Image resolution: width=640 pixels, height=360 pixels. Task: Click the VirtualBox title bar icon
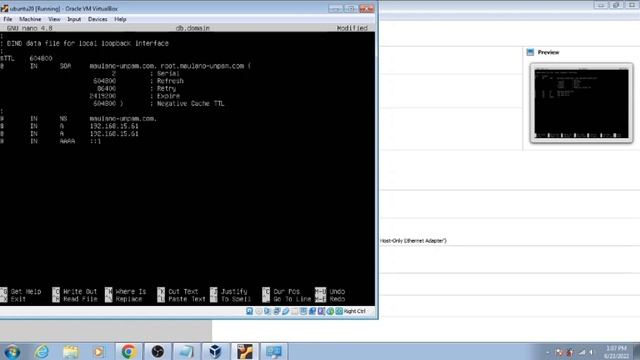pos(4,8)
